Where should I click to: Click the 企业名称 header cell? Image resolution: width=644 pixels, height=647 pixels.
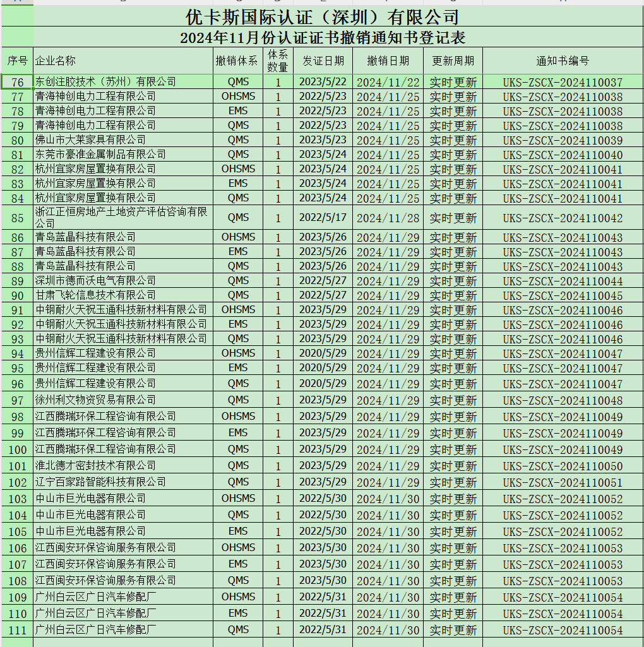tap(123, 61)
